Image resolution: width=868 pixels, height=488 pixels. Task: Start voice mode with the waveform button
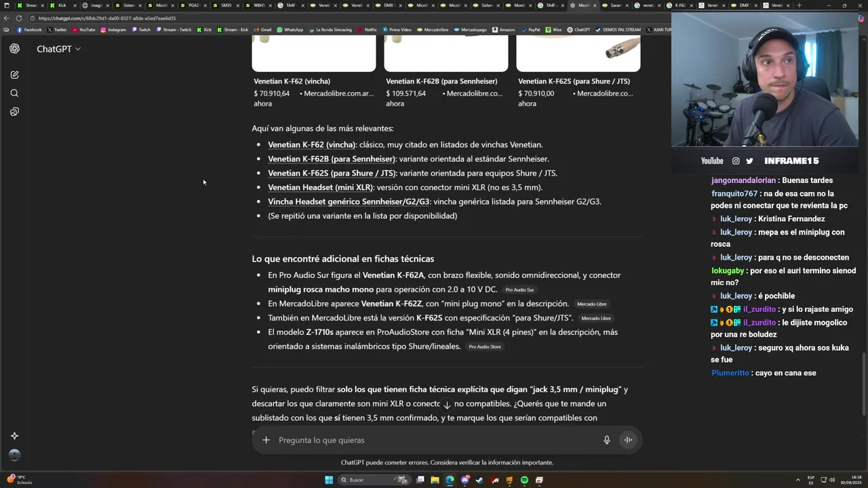click(x=628, y=440)
